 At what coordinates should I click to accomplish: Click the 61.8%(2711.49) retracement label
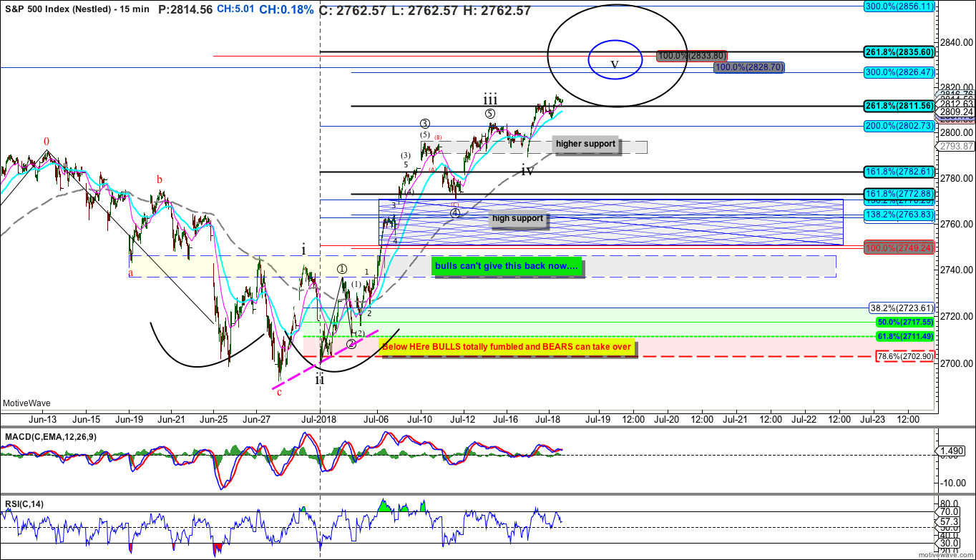click(x=904, y=336)
